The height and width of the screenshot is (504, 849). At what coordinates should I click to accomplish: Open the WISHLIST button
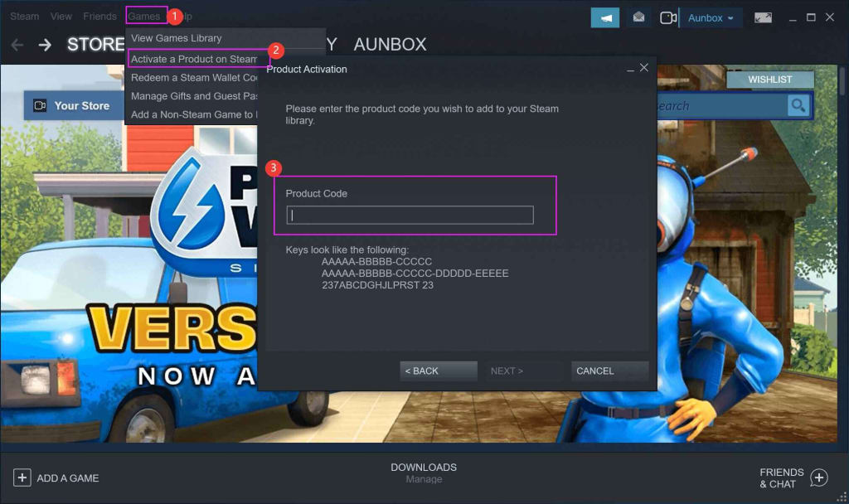click(770, 80)
